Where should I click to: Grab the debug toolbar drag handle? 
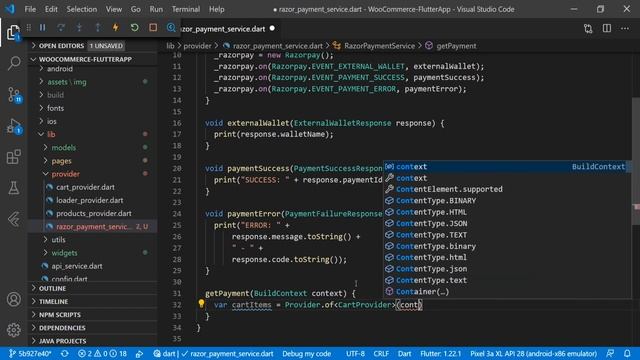pos(29,28)
